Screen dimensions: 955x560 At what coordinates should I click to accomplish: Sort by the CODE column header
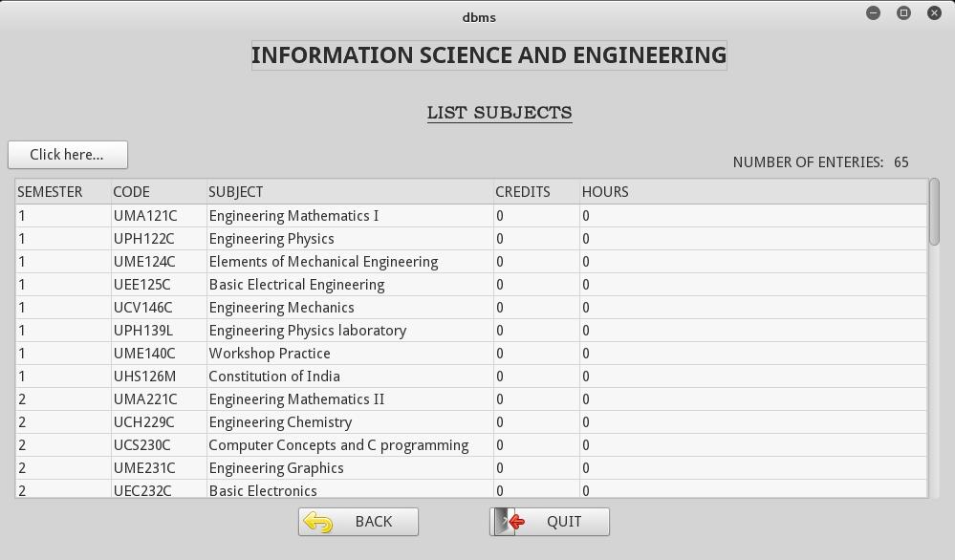pyautogui.click(x=159, y=192)
